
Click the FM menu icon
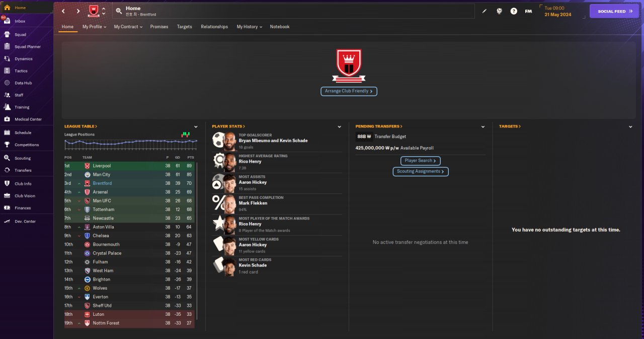point(528,11)
